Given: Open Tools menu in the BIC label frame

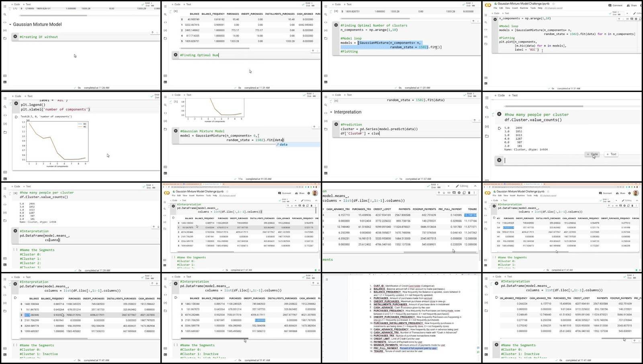Looking at the screenshot, I should point(533,8).
